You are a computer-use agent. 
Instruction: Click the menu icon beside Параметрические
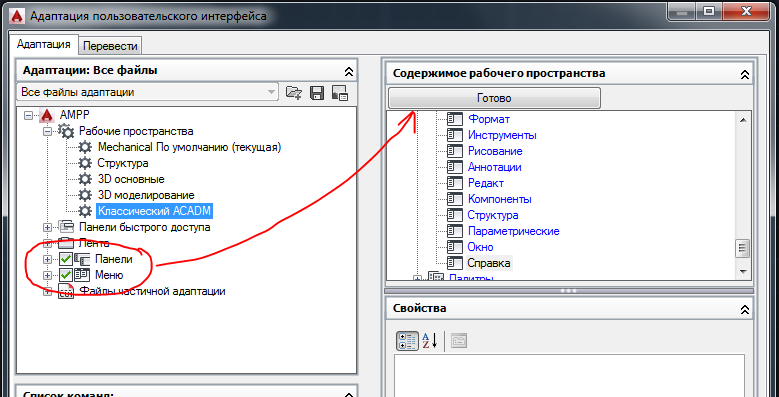pyautogui.click(x=455, y=231)
